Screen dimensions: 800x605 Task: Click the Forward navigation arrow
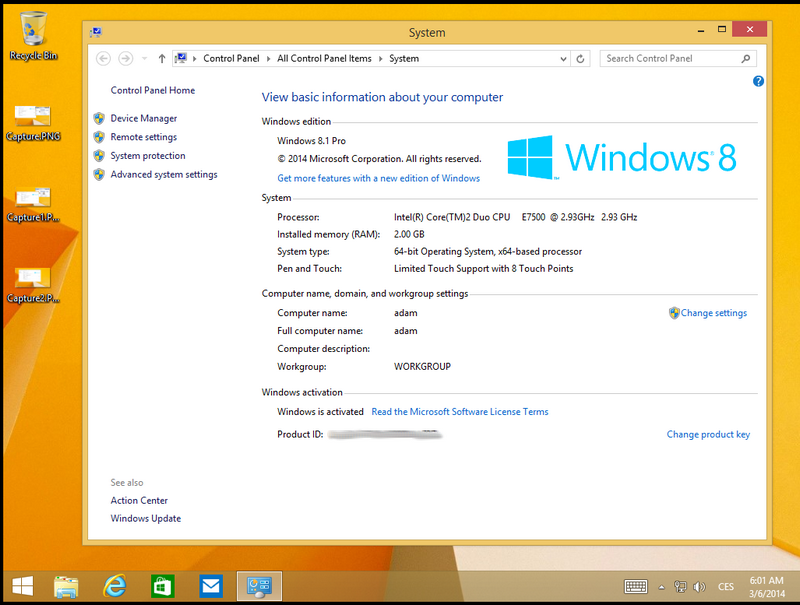pos(126,59)
